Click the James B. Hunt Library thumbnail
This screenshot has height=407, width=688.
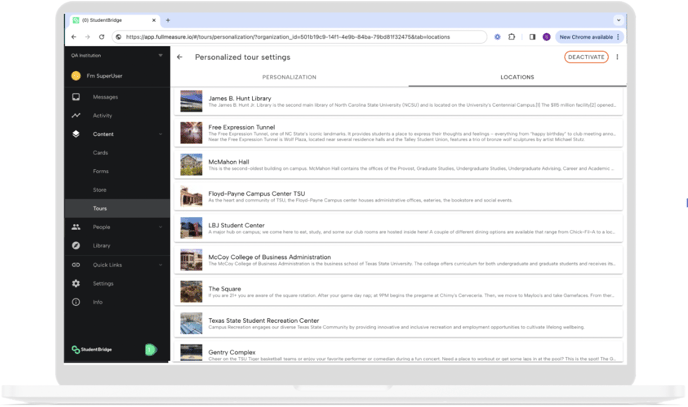point(191,101)
